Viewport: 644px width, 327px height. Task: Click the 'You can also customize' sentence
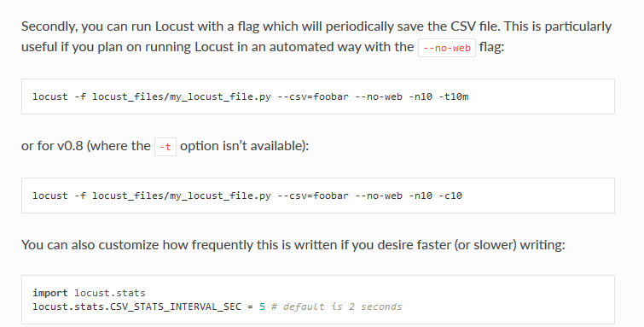point(293,245)
